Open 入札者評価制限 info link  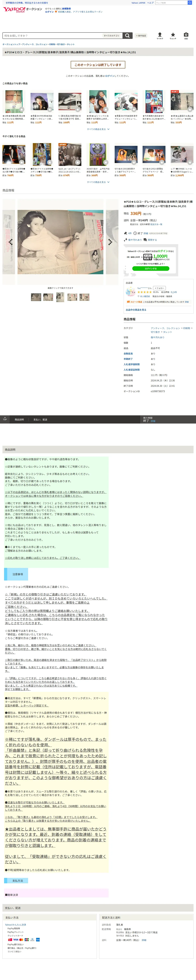click(132, 364)
